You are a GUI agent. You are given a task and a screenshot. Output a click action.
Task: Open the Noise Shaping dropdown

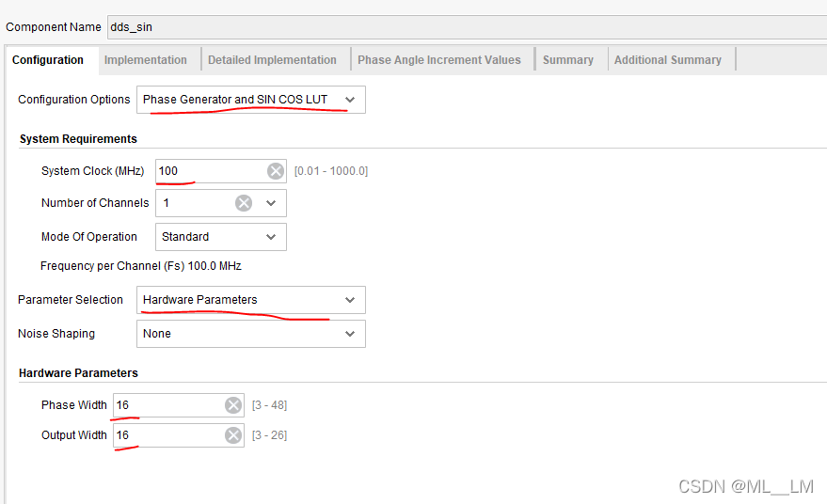tap(251, 334)
